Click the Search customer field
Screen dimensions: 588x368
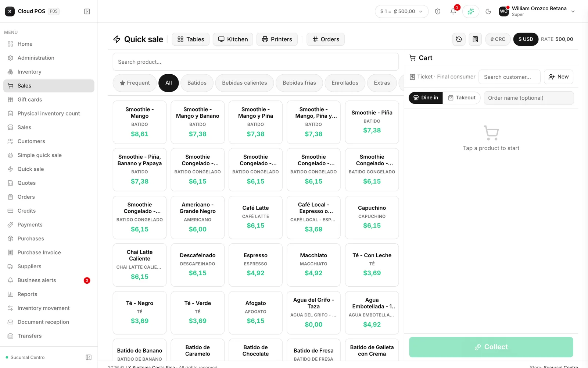[x=509, y=77]
